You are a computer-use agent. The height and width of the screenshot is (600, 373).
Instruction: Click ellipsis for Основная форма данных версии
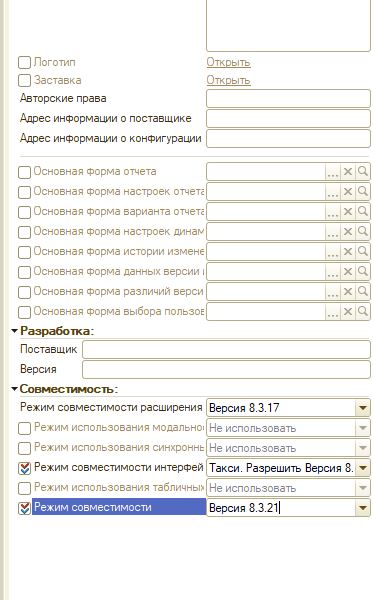pos(333,272)
